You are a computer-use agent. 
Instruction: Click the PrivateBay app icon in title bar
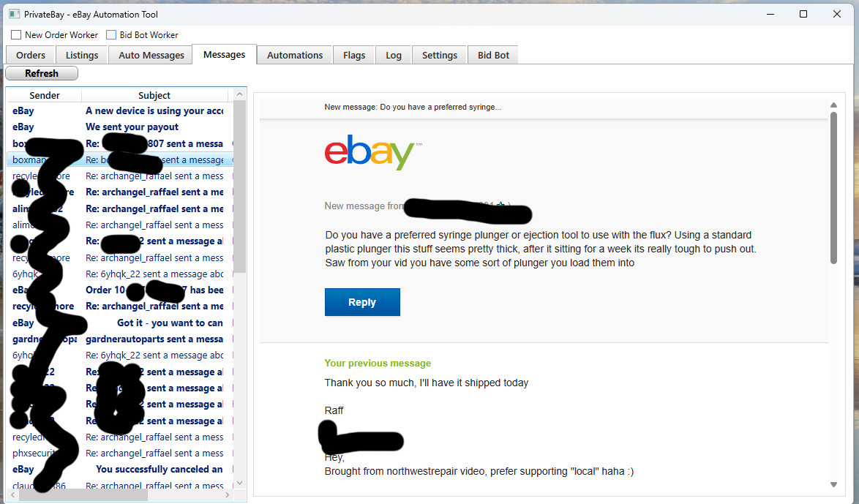pos(14,14)
